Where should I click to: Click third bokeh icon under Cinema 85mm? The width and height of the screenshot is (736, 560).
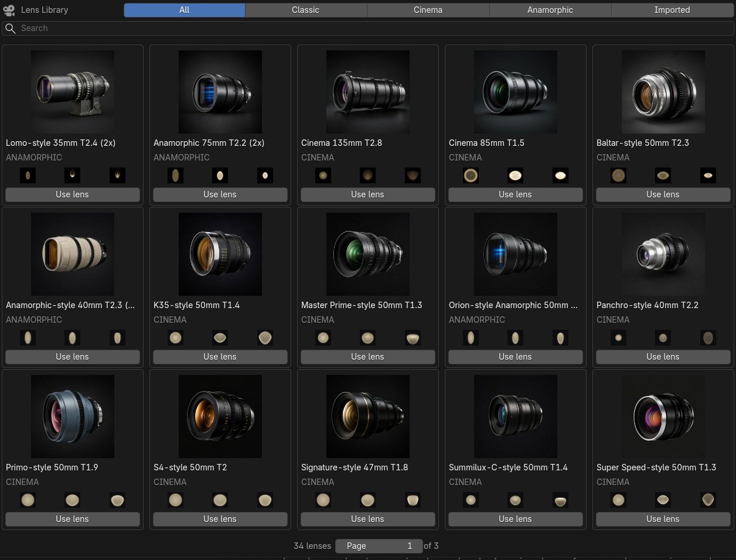[x=560, y=175]
